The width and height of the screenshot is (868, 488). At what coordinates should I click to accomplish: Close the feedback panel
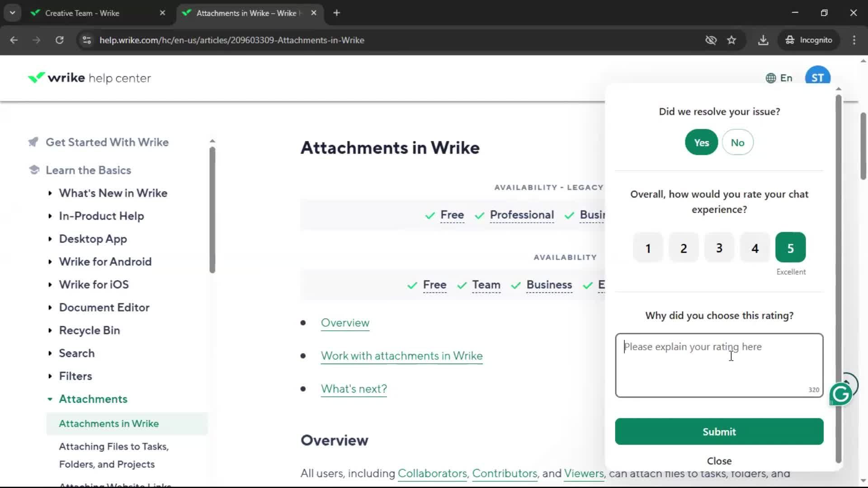tap(719, 461)
